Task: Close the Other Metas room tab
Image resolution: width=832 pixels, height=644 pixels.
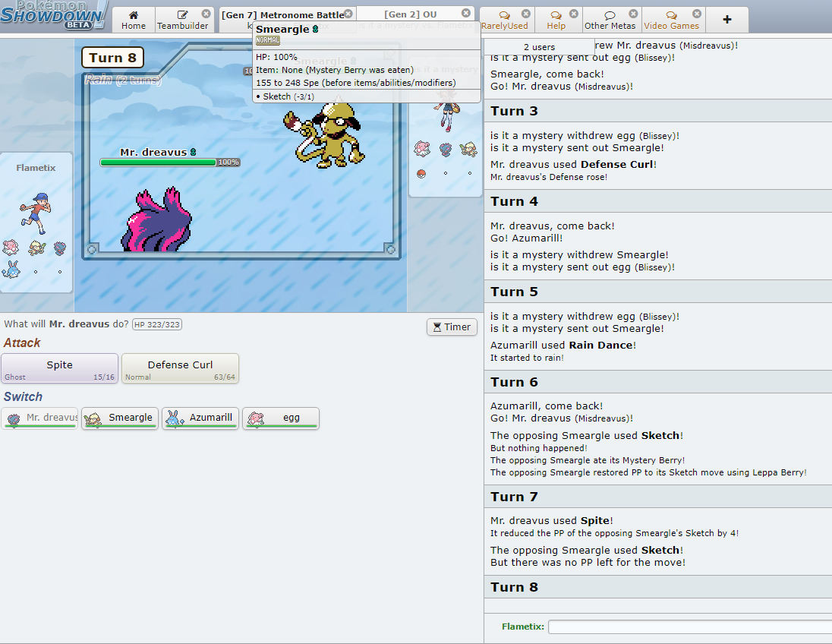Action: [x=633, y=13]
